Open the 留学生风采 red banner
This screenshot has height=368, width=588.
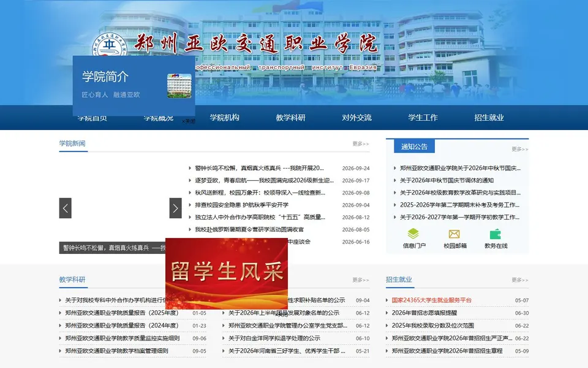227,274
